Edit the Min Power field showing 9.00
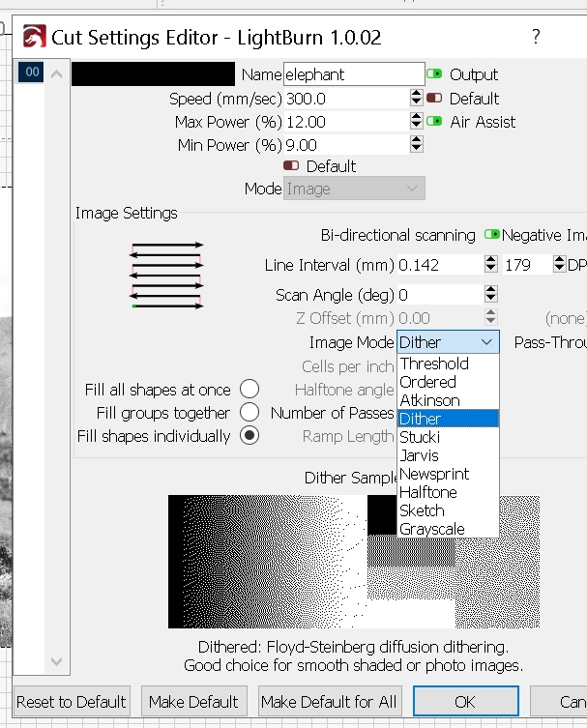587x728 pixels. click(x=346, y=145)
